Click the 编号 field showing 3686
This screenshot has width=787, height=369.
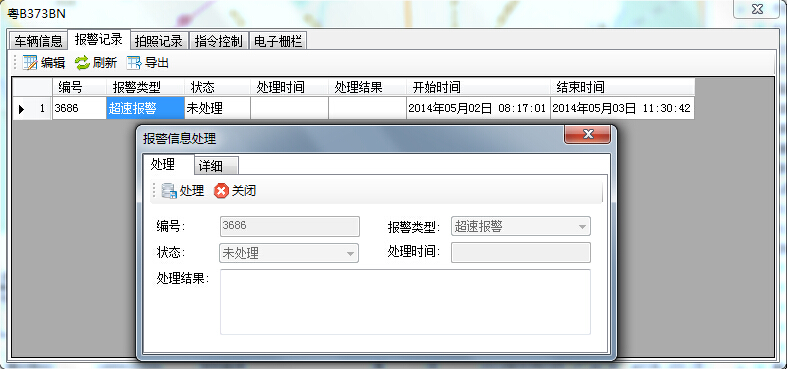pyautogui.click(x=290, y=226)
